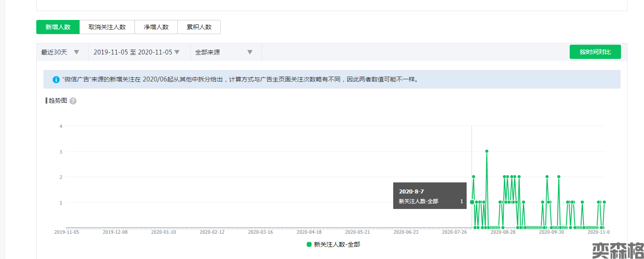Viewport: 644px width, 259px height.
Task: Click the peak data point at value 3
Action: (487, 151)
